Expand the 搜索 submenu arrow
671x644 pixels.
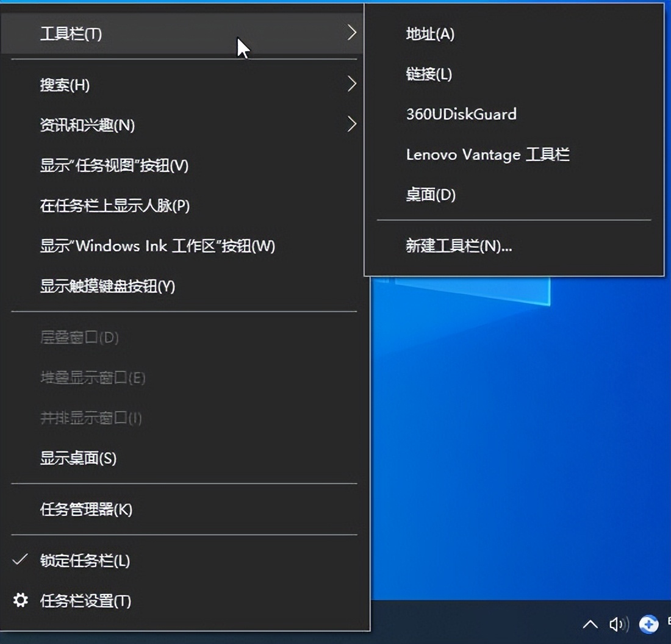point(352,84)
